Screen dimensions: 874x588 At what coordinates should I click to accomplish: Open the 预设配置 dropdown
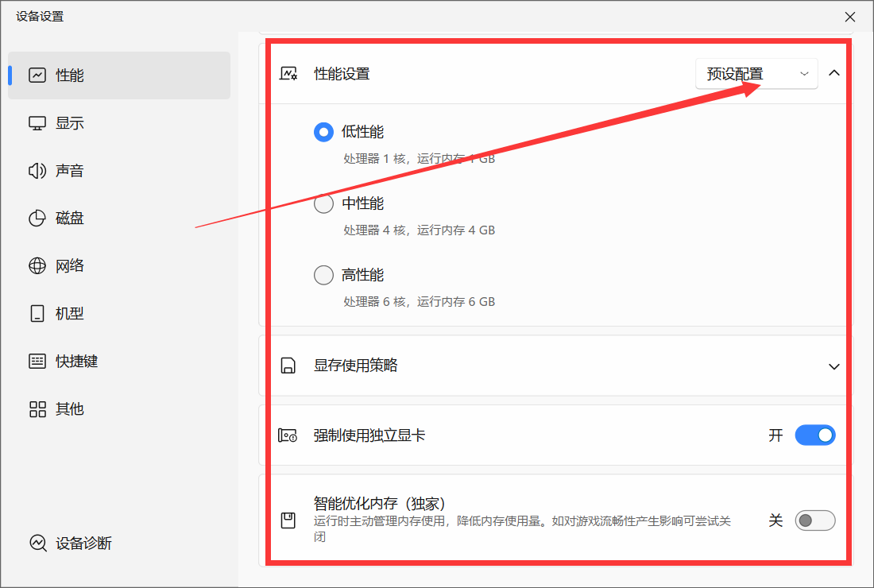(756, 74)
